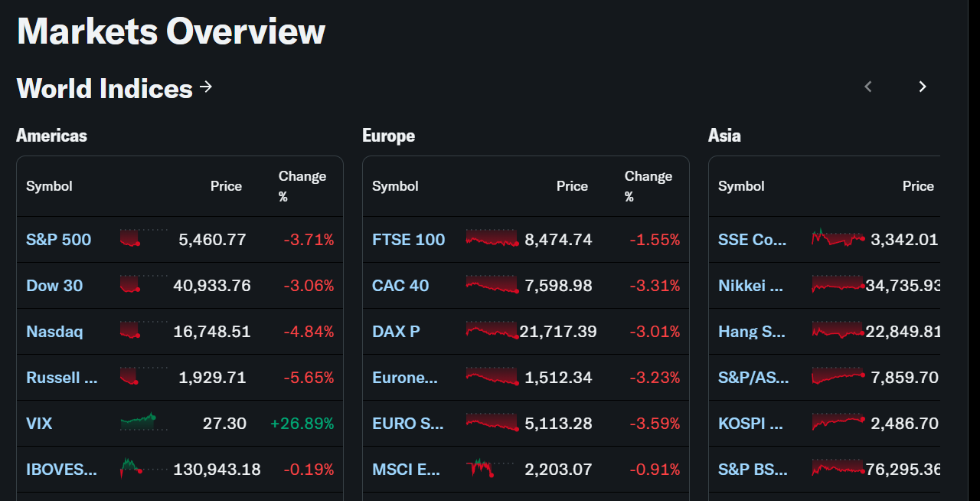Open the SSE Co... index link

point(753,240)
